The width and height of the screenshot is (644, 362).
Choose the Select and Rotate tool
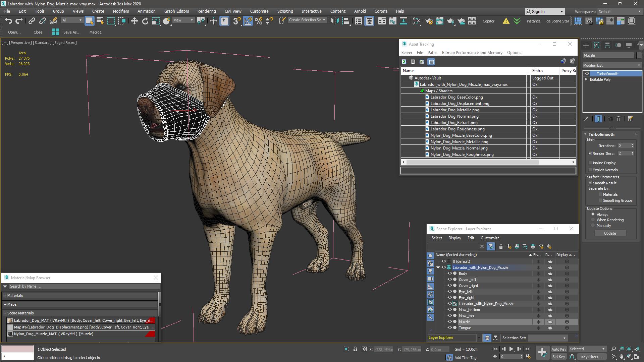pos(145,21)
